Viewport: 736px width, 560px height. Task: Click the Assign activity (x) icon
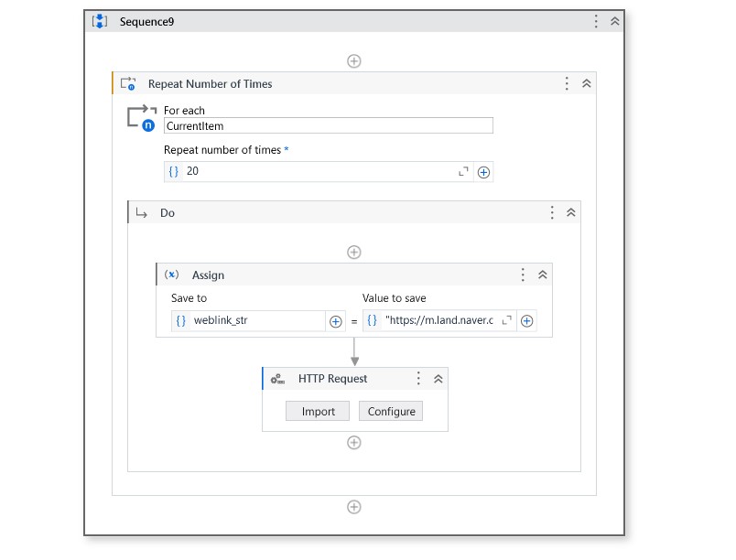173,275
